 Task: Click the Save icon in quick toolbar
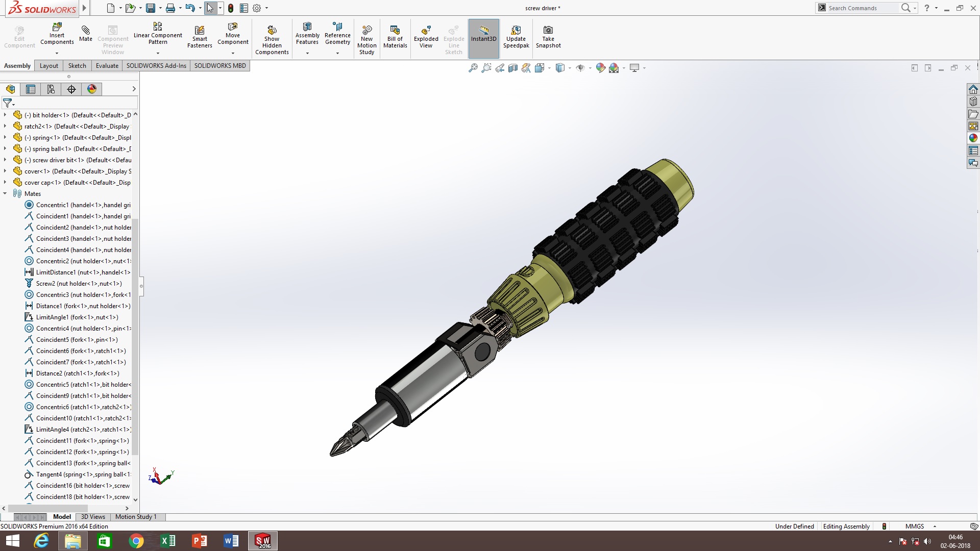click(150, 8)
